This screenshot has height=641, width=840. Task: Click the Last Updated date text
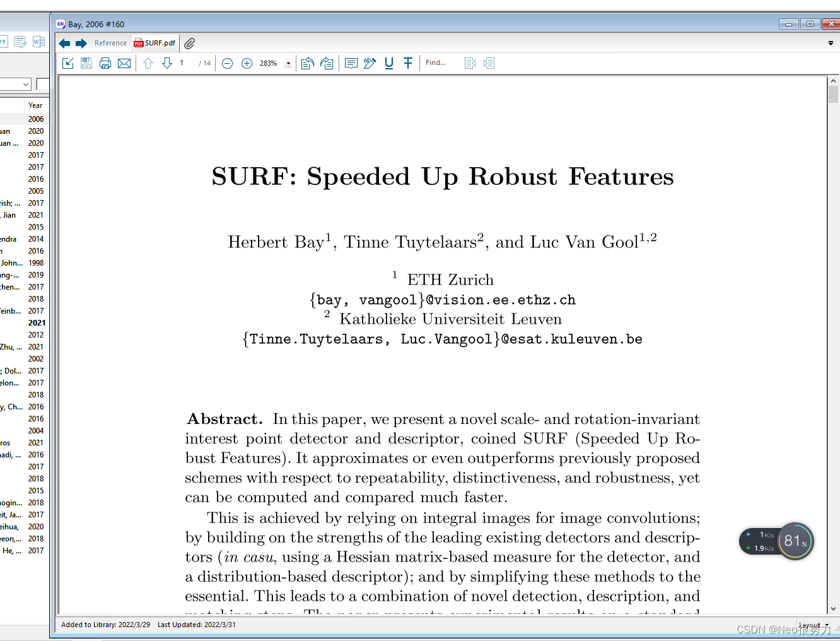pos(197,625)
